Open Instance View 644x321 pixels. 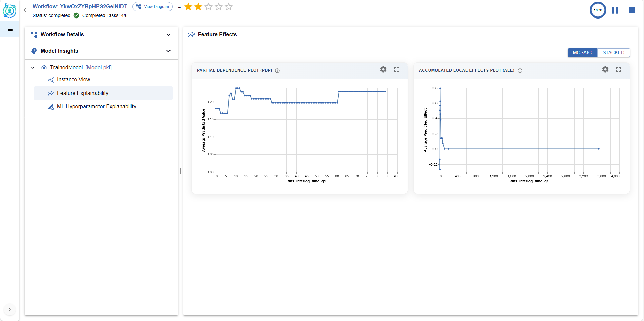coord(73,80)
